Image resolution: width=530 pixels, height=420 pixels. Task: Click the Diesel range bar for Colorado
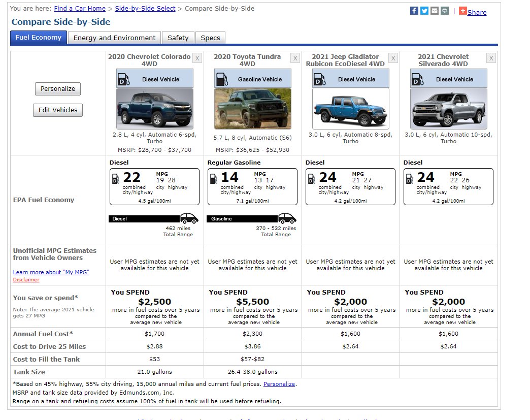coord(144,219)
